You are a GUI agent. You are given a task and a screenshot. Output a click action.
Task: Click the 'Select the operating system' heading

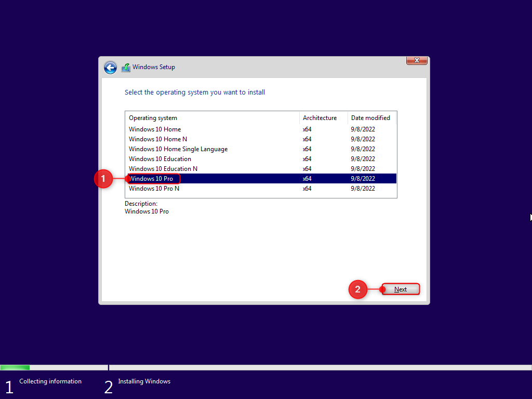(195, 92)
